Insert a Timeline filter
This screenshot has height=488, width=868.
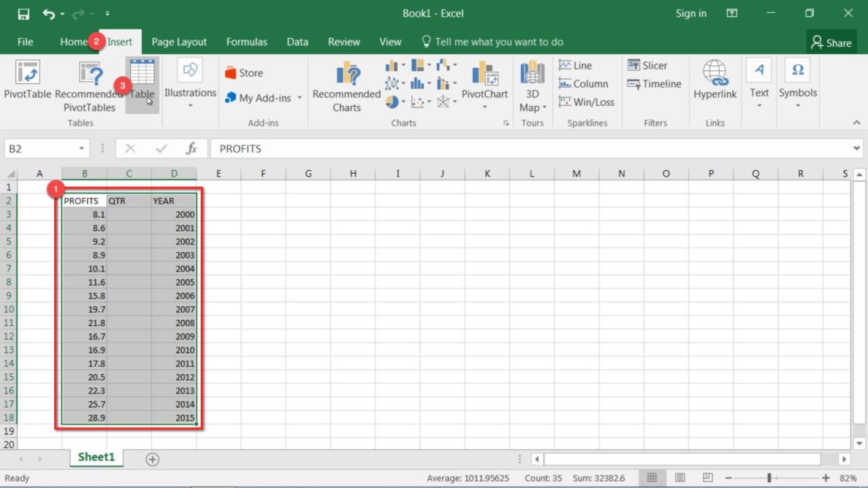pos(652,83)
